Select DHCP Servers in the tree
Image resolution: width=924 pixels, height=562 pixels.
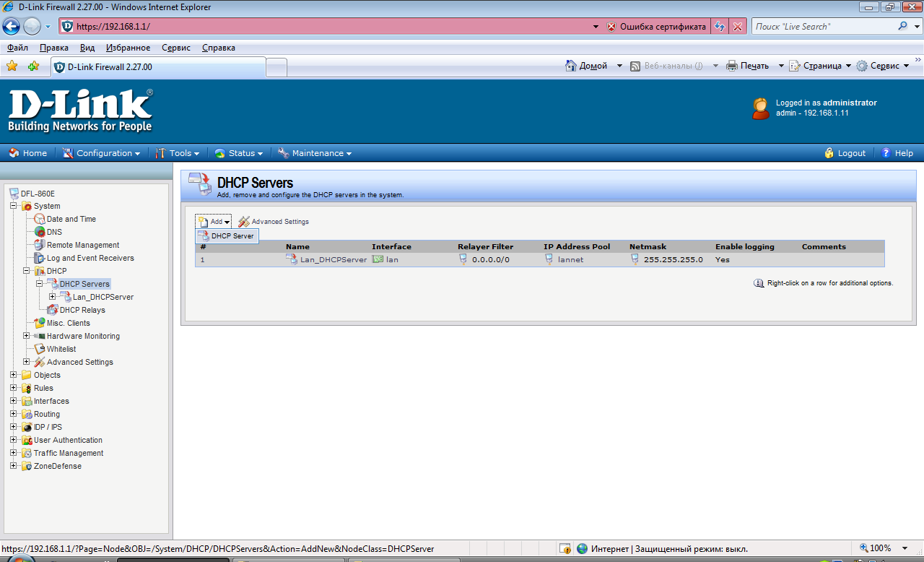pos(84,284)
